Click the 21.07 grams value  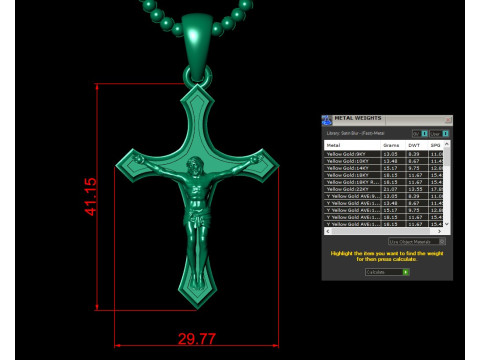(390, 189)
